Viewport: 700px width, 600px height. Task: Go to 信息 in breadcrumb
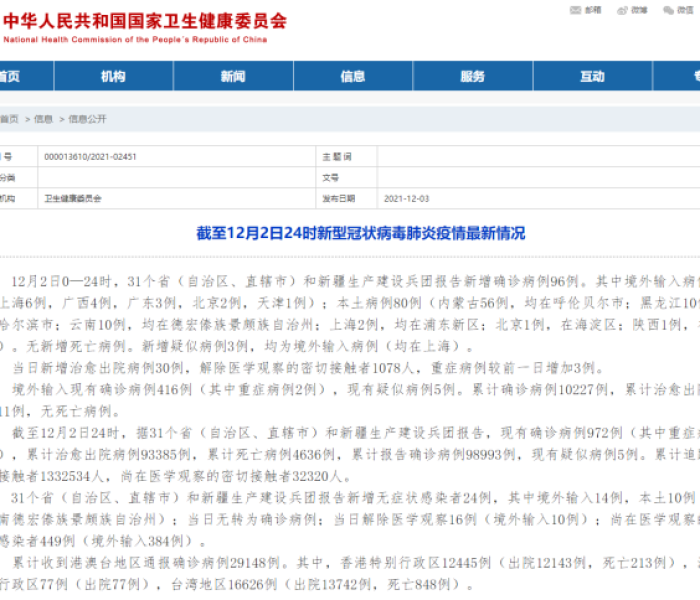click(43, 119)
